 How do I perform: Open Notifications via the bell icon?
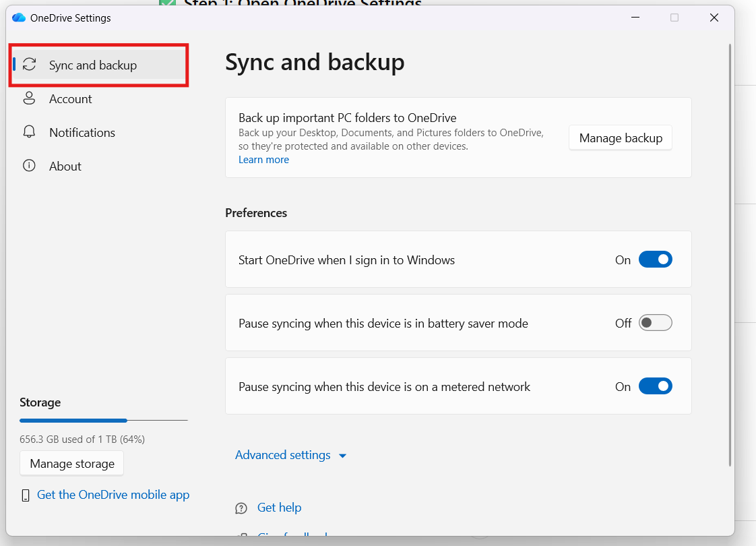coord(30,132)
